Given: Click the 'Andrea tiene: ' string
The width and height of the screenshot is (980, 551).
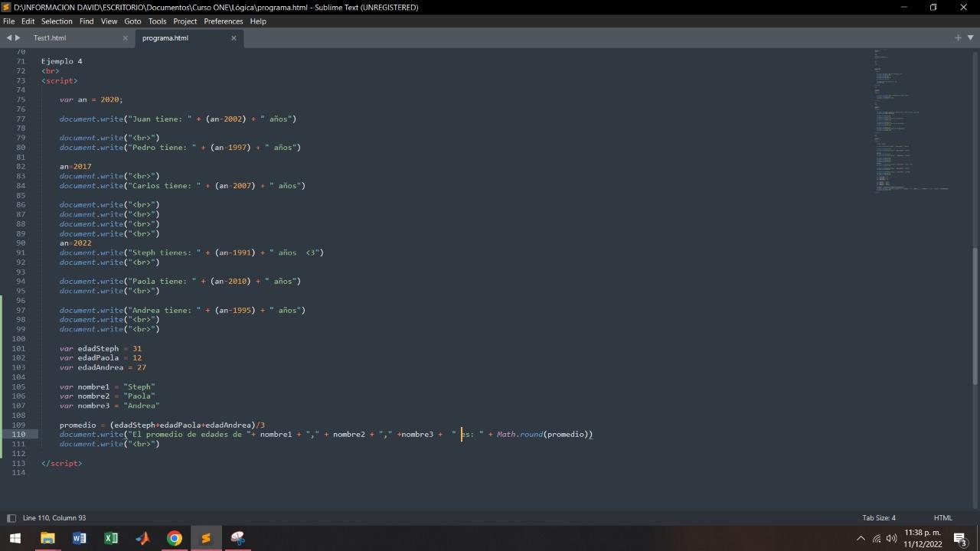Looking at the screenshot, I should pyautogui.click(x=166, y=310).
